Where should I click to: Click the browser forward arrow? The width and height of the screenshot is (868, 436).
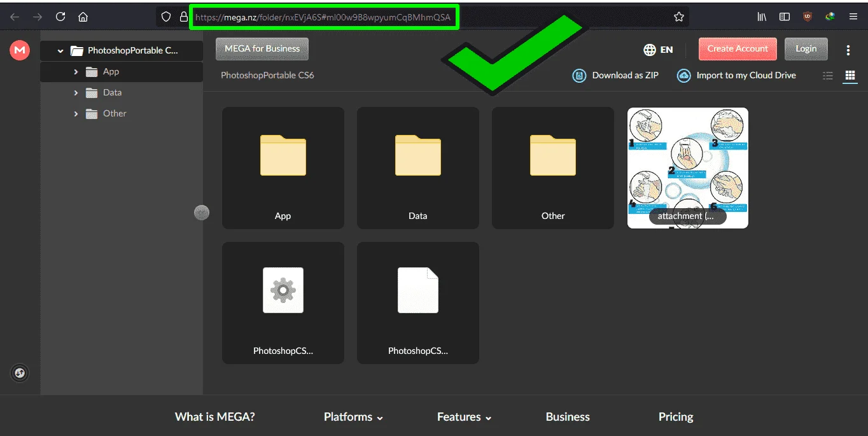click(x=38, y=17)
